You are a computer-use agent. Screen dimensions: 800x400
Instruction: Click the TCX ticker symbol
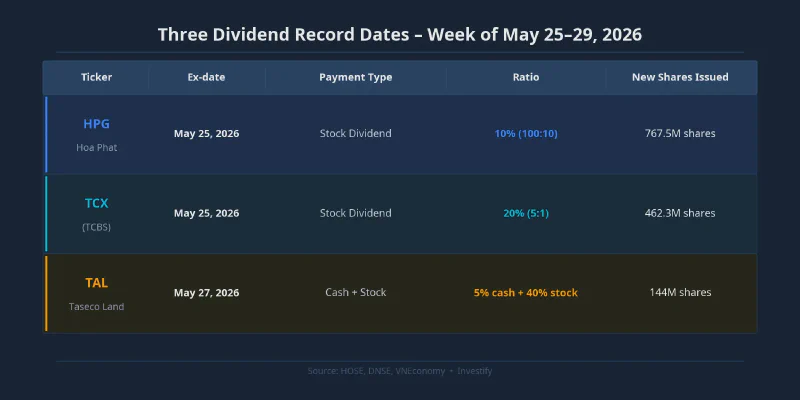(x=96, y=204)
